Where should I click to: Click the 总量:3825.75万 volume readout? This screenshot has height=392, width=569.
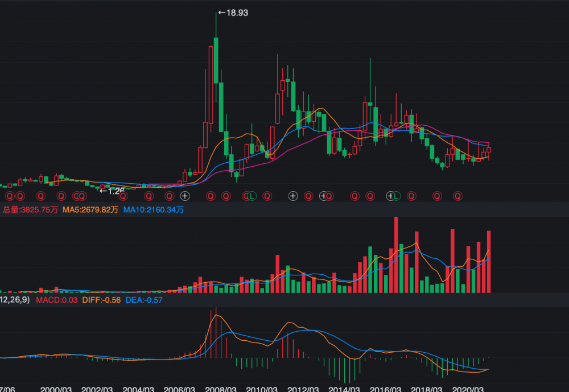[31, 210]
